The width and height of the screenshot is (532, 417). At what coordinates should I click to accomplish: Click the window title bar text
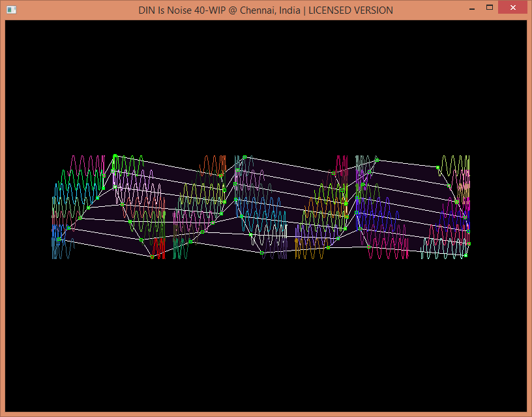(x=265, y=10)
